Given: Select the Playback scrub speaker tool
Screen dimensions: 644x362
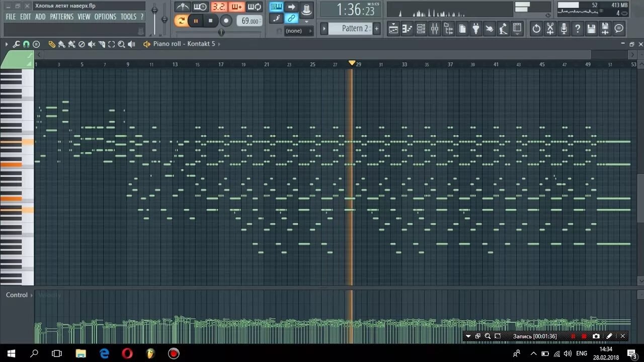Looking at the screenshot, I should click(x=131, y=44).
